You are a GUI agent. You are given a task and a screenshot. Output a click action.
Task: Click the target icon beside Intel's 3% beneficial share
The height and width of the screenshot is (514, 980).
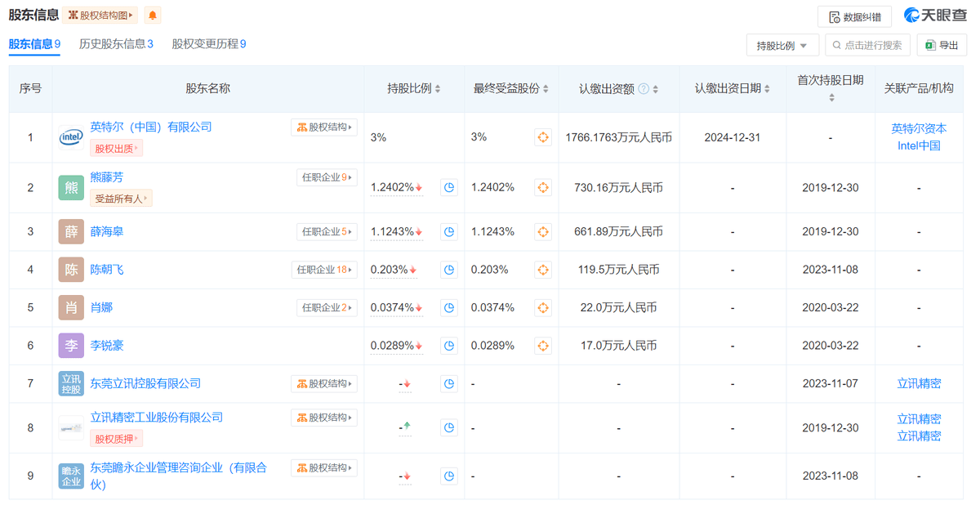[x=543, y=137]
